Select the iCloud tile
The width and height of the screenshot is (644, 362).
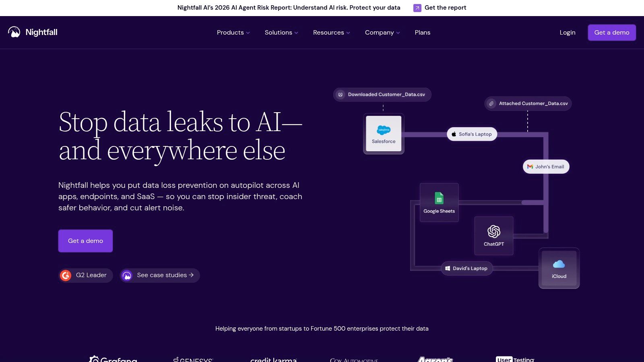pyautogui.click(x=559, y=268)
